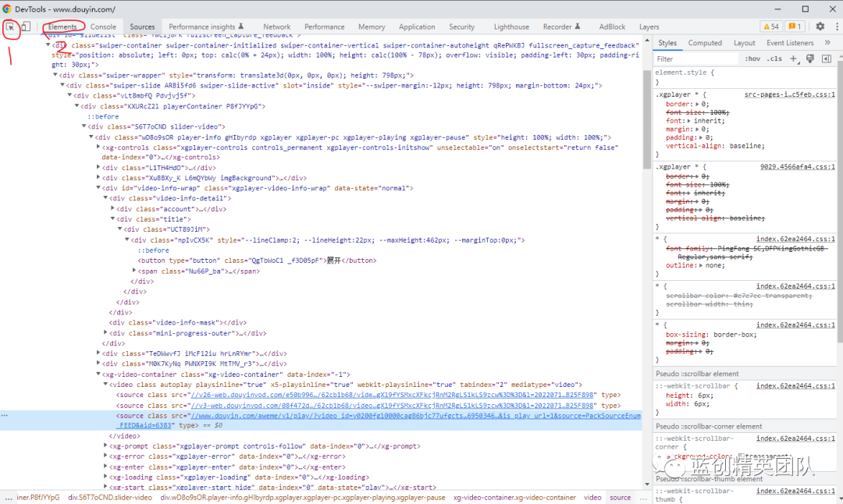Collapse the playerContainer P8fJYYpG div
Screen dimensions: 843x504
tap(76, 106)
